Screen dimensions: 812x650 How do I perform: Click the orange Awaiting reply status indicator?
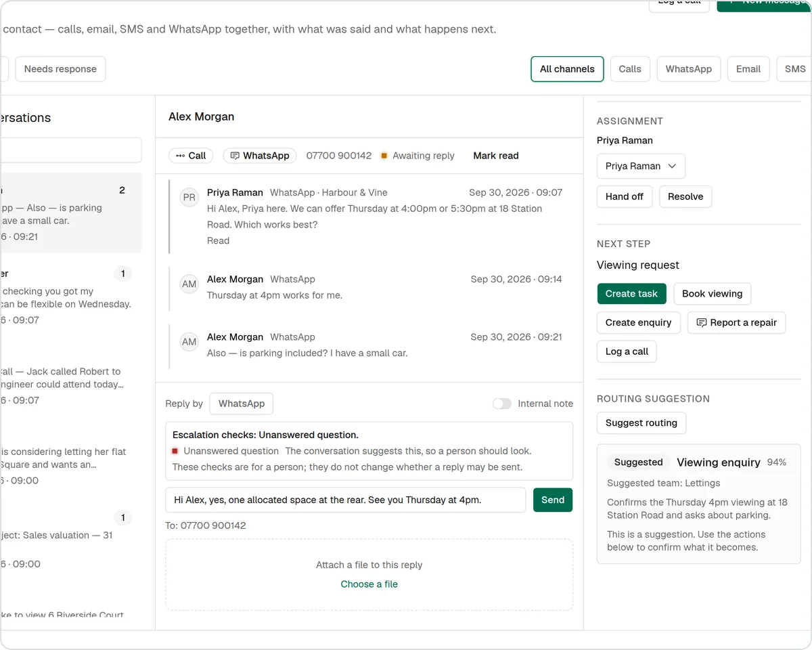tap(384, 156)
